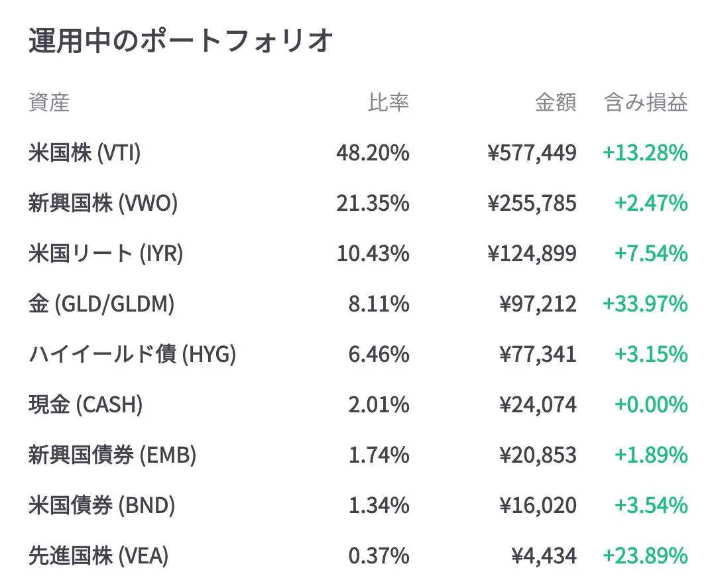This screenshot has width=716, height=588.
Task: Click the +13.28% gain for VTI
Action: click(644, 153)
